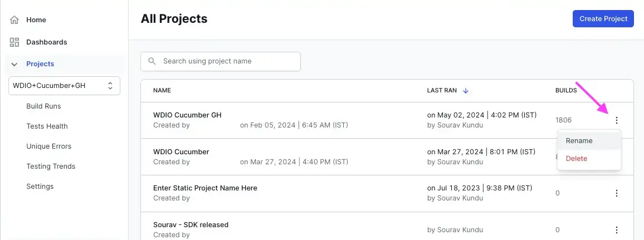Open Tests Health page
This screenshot has width=644, height=240.
(x=47, y=126)
